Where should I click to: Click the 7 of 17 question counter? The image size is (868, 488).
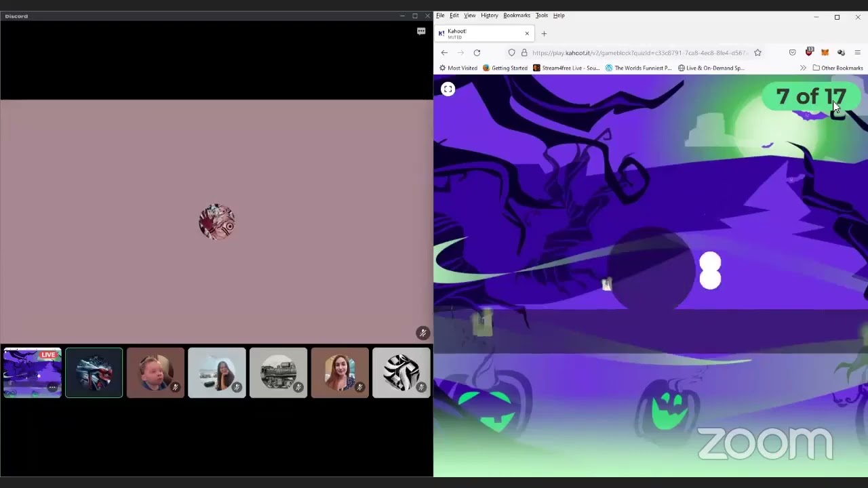point(811,97)
